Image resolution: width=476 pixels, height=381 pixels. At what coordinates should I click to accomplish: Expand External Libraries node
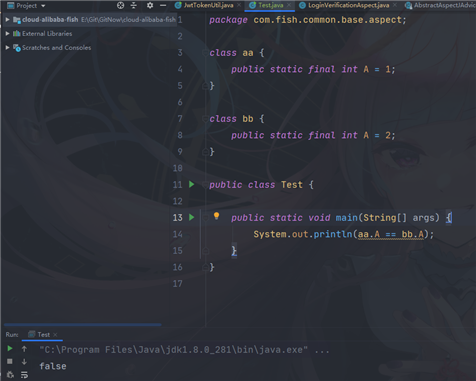[x=7, y=33]
